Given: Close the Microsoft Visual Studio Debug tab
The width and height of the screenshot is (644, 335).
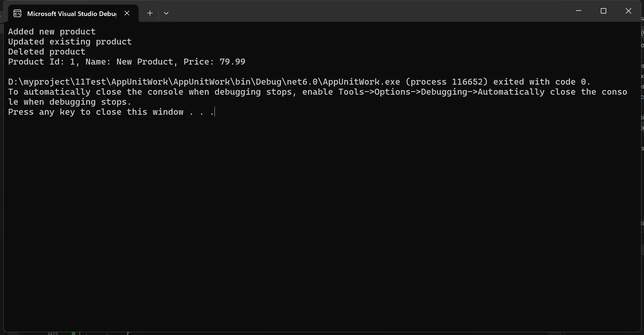Looking at the screenshot, I should click(127, 13).
